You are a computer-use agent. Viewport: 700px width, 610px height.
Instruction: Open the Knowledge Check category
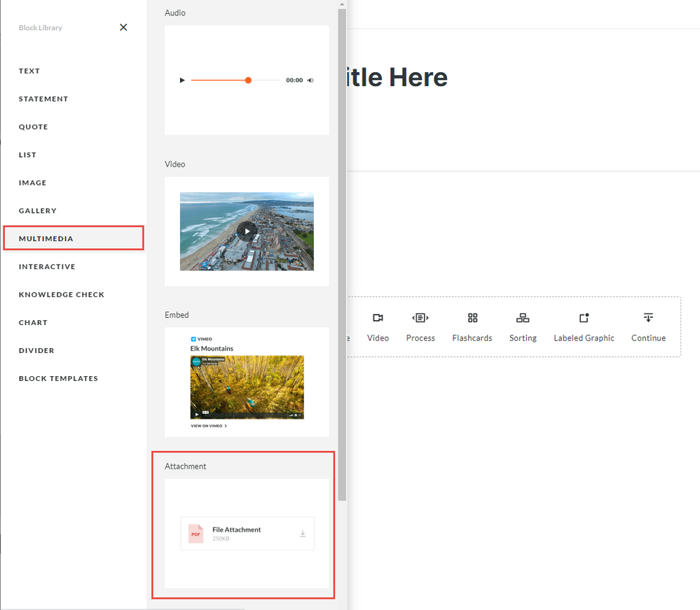pos(62,295)
